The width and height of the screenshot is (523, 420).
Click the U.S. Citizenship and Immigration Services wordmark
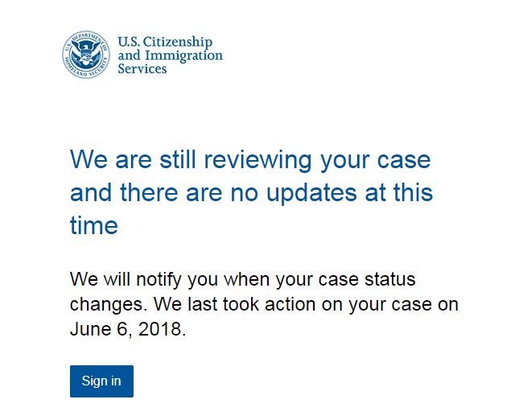pos(170,55)
